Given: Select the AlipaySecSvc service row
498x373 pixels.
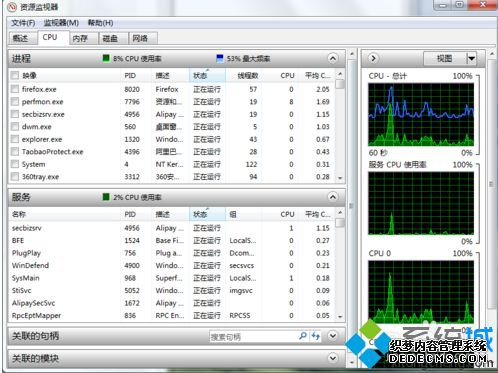Looking at the screenshot, I should 172,303.
